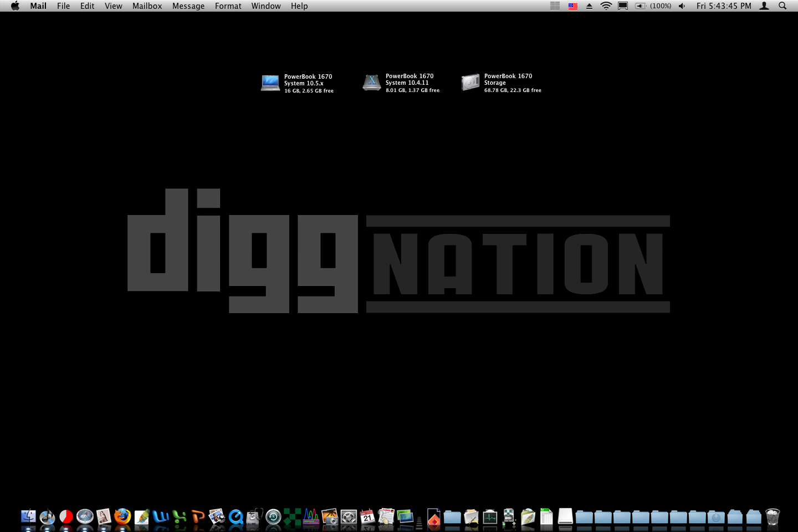Open the System 10.4.11 drive icon
This screenshot has height=532, width=798.
(372, 83)
